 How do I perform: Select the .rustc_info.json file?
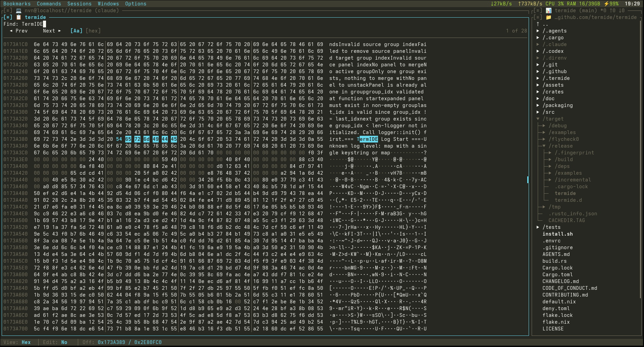pyautogui.click(x=573, y=214)
